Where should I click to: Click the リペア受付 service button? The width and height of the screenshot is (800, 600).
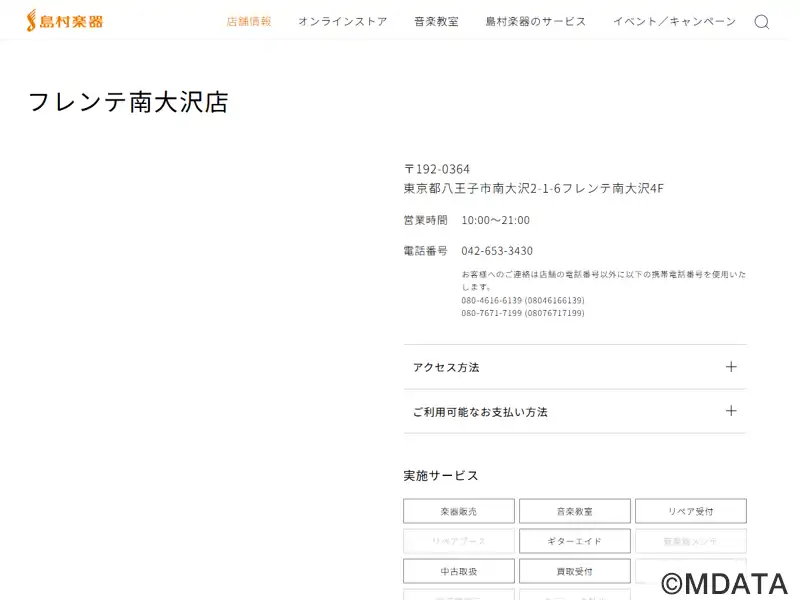pos(691,511)
